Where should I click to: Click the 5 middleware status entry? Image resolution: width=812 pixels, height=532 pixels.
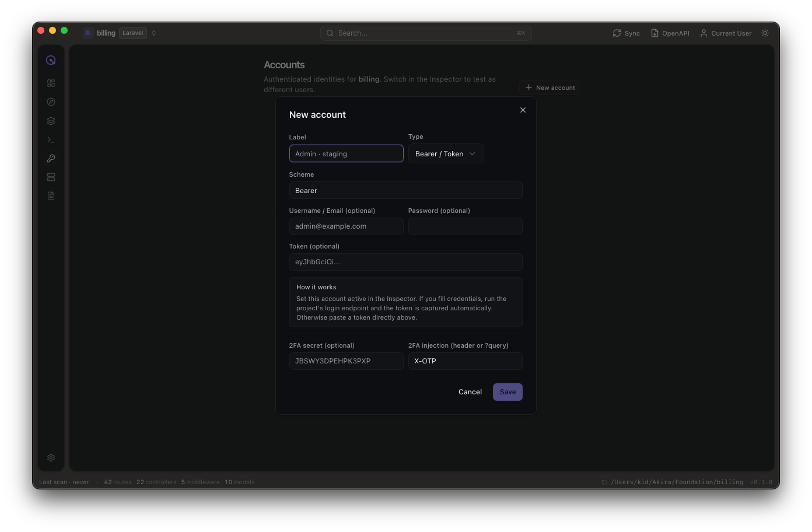[x=201, y=482]
